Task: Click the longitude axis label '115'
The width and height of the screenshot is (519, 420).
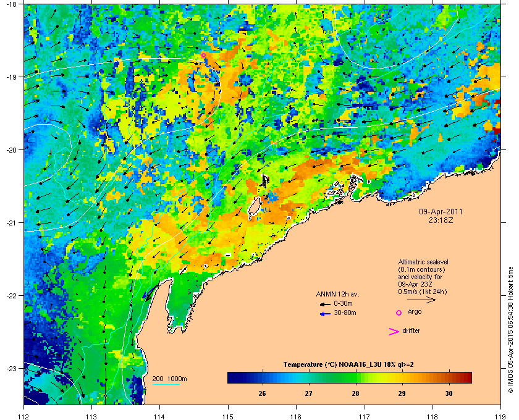Action: click(x=228, y=417)
